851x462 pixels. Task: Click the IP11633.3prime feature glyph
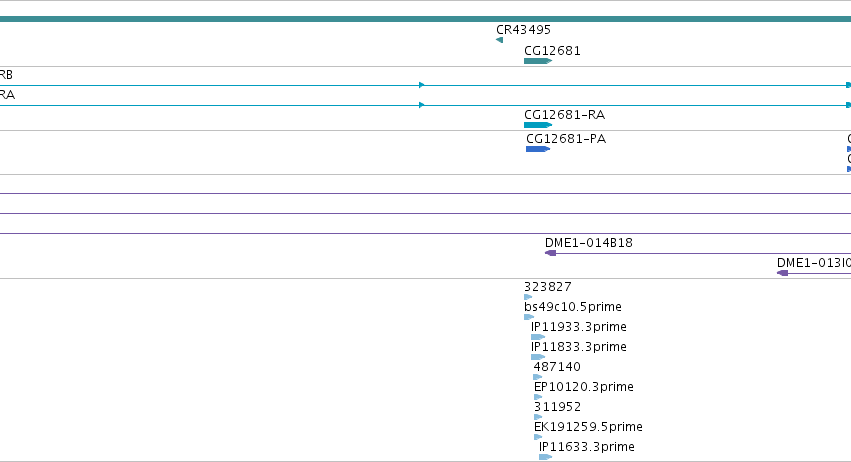coord(545,457)
